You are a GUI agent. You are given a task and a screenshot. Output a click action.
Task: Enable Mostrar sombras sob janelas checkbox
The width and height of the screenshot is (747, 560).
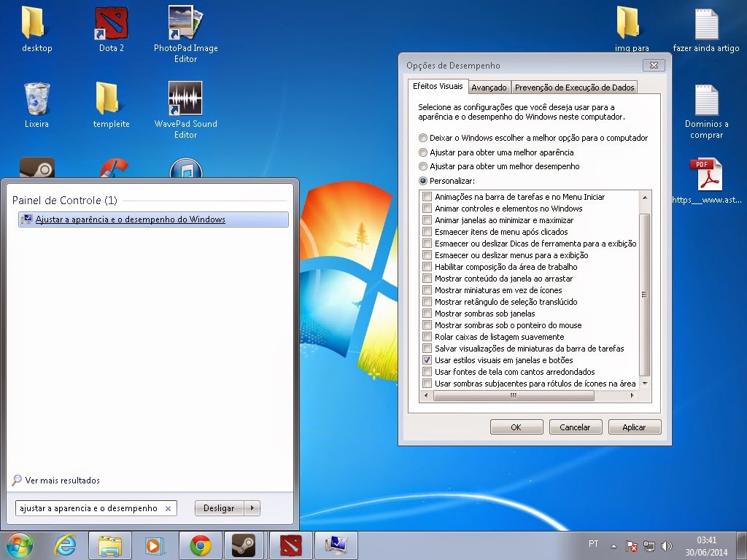pyautogui.click(x=427, y=314)
